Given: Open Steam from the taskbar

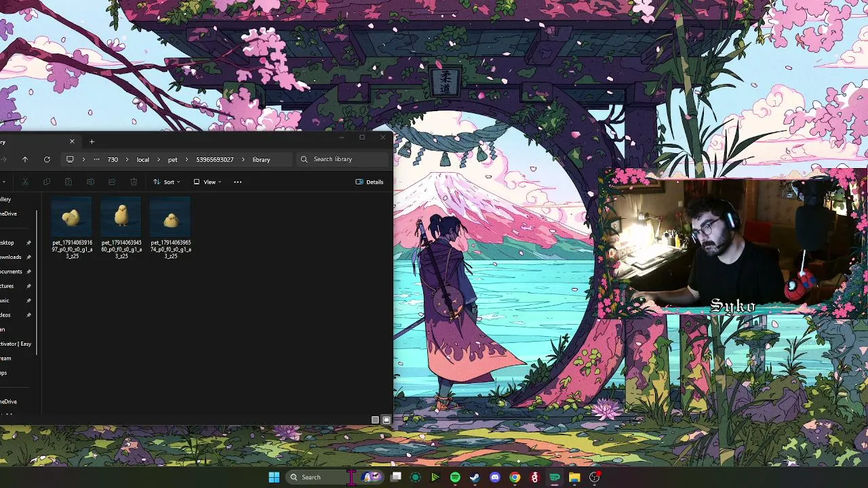Looking at the screenshot, I should pos(475,477).
